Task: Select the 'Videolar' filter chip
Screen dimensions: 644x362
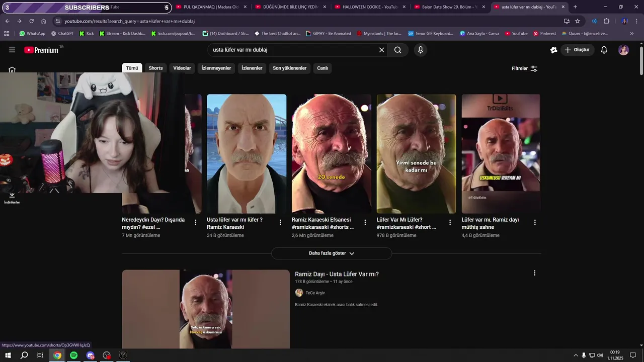Action: [x=182, y=68]
